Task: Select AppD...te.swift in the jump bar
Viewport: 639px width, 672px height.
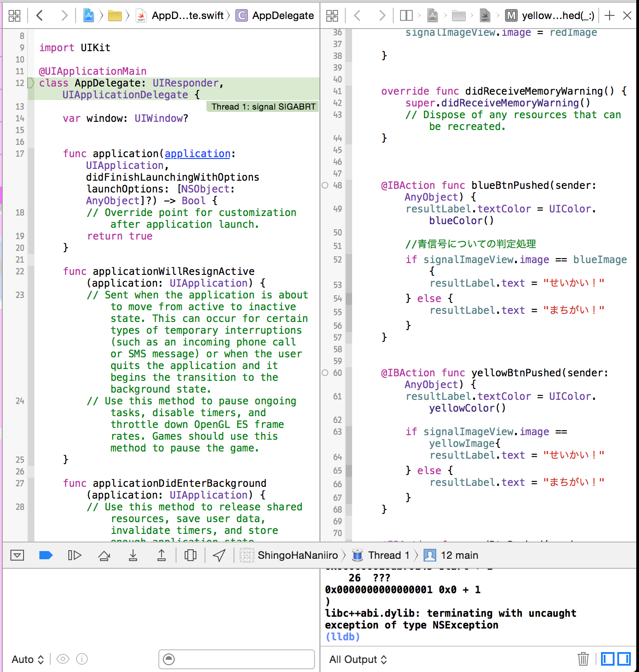Action: point(180,16)
